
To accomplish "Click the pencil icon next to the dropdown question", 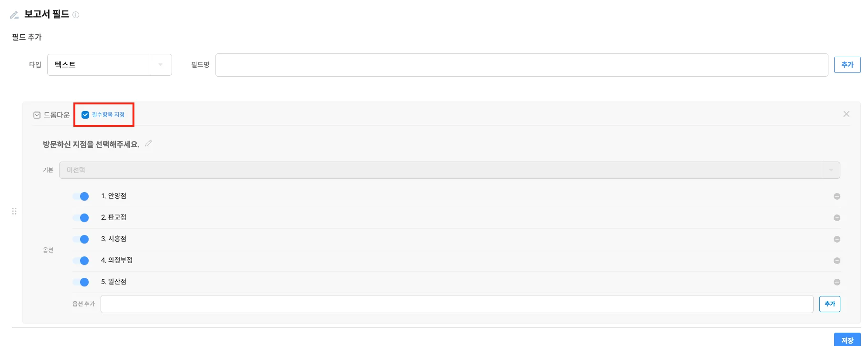I will tap(149, 143).
